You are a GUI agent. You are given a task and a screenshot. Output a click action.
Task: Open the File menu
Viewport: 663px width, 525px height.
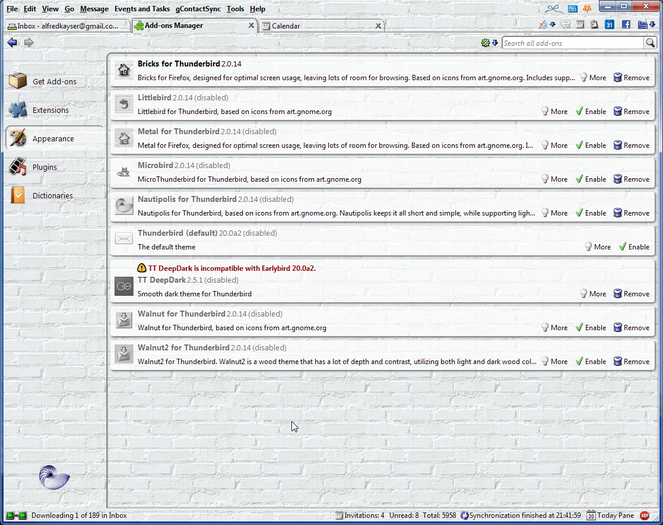[x=12, y=8]
